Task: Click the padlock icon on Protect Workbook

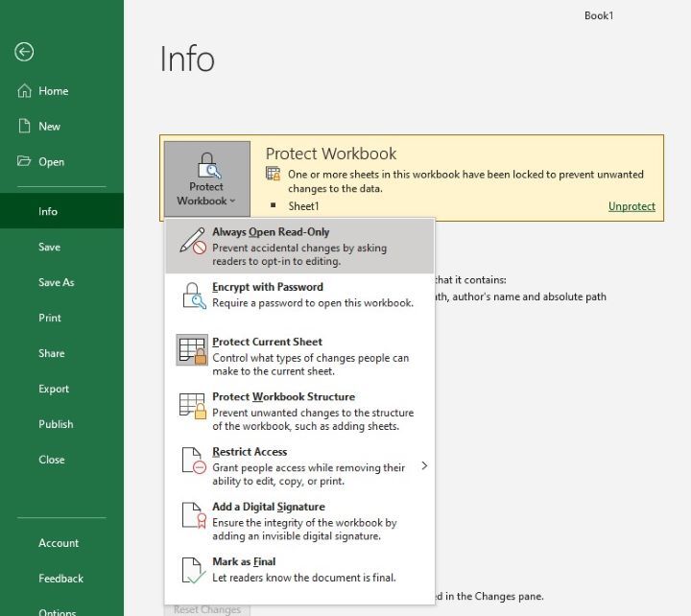Action: click(207, 165)
